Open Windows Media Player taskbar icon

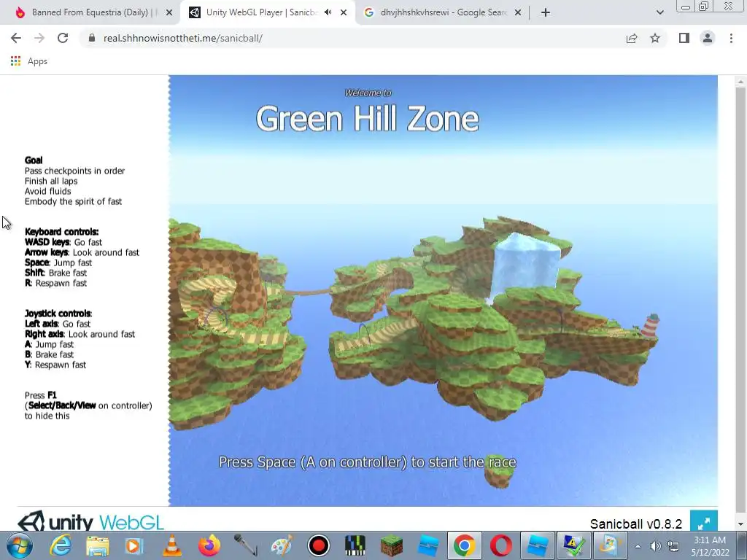[134, 545]
